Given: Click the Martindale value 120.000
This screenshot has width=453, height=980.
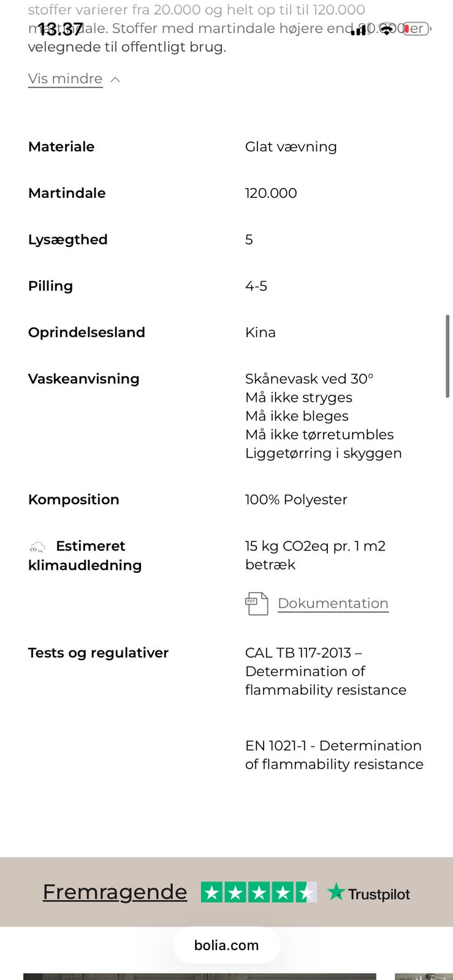Looking at the screenshot, I should 271,194.
